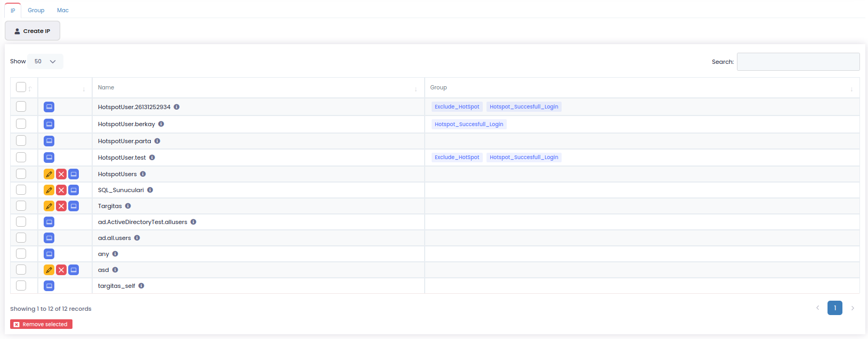The height and width of the screenshot is (339, 868).
Task: Click the info icon next to HotspotUser.berkay
Action: coord(161,124)
